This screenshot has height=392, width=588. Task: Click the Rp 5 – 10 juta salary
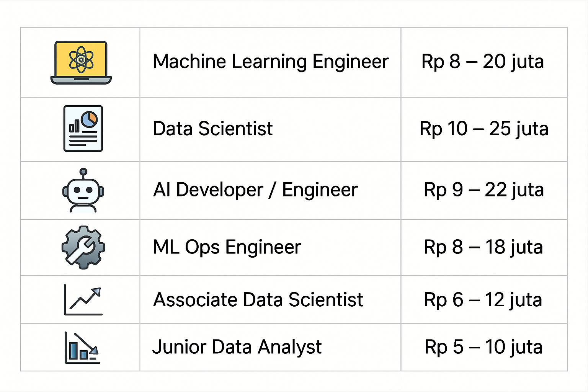(x=483, y=348)
